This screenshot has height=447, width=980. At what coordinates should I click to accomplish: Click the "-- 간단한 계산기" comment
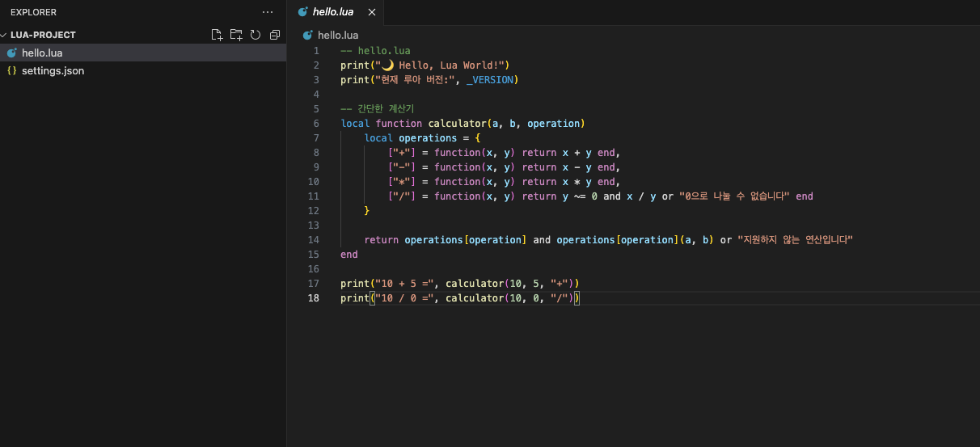click(x=377, y=108)
